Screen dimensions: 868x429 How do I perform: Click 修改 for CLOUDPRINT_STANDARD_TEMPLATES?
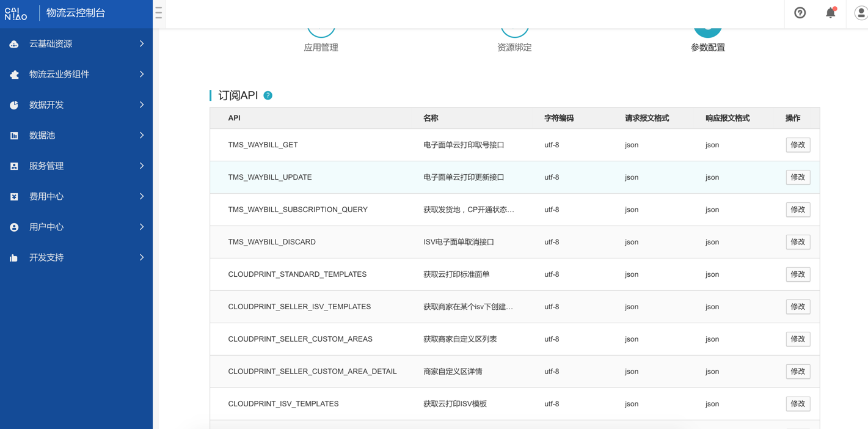798,274
